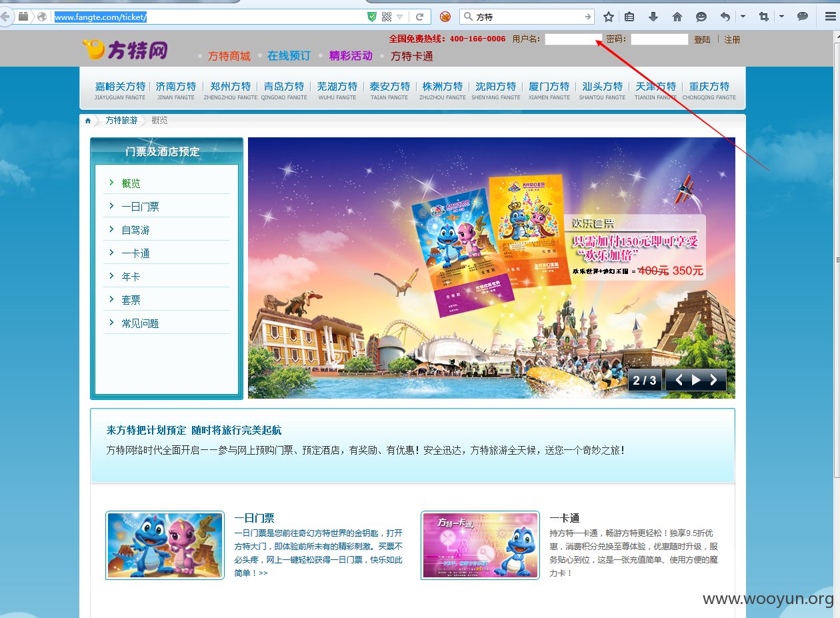This screenshot has height=618, width=840.
Task: Click the globe site identity icon
Action: 42,17
